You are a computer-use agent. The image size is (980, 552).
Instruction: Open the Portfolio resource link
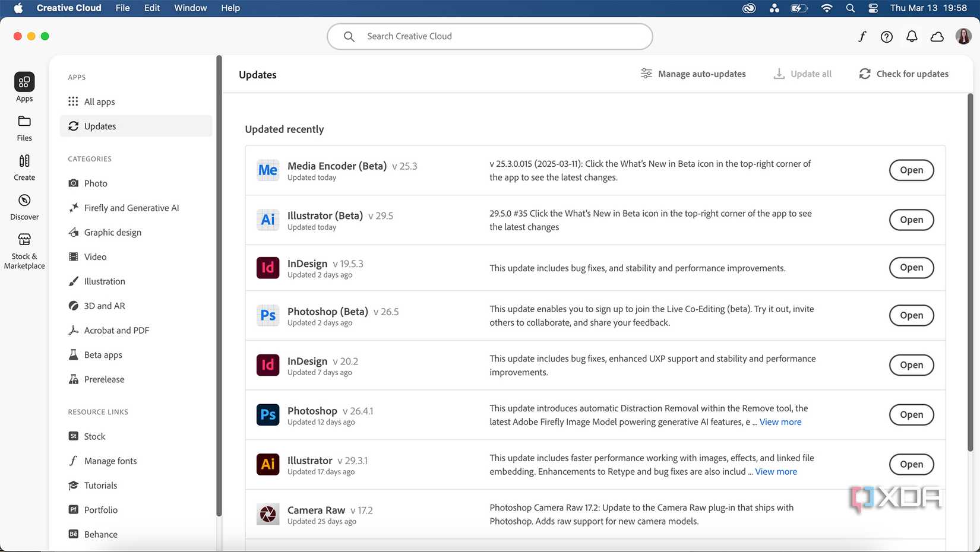click(x=136, y=510)
